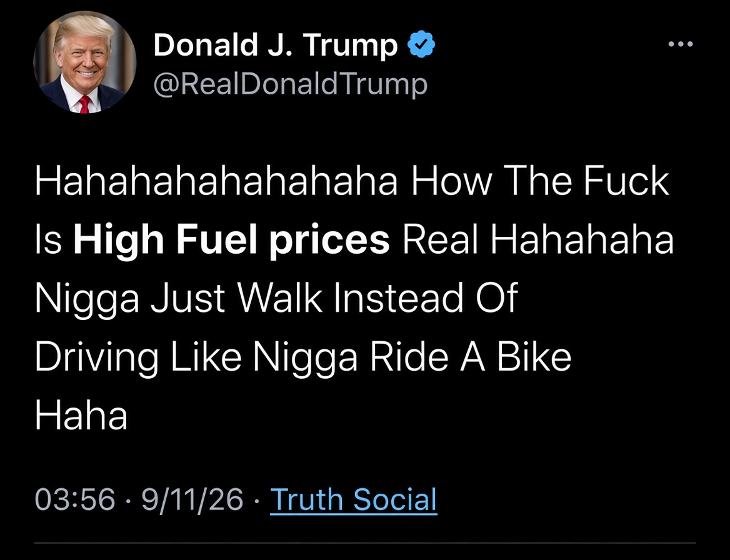
Task: Click the word Social in source link
Action: tap(395, 499)
